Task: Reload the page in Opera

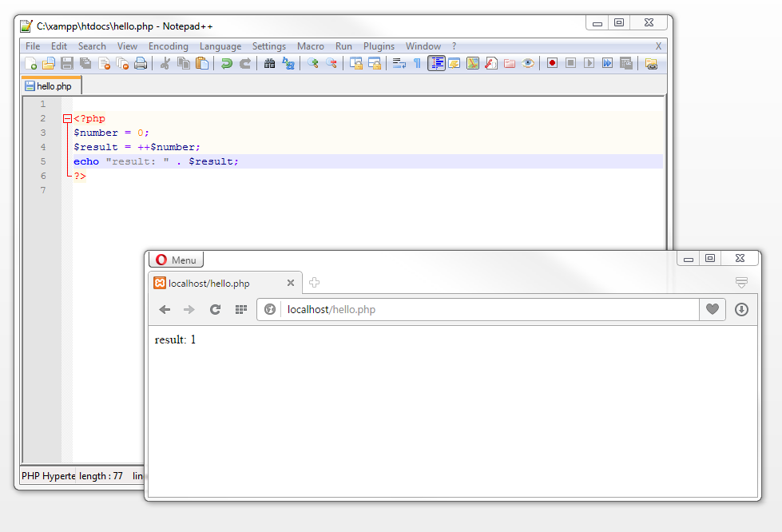Action: click(x=215, y=310)
